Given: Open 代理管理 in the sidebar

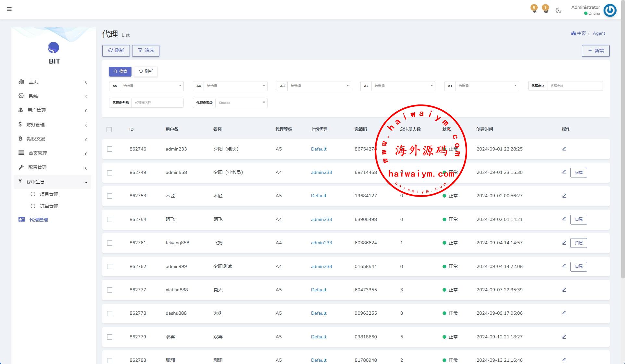Looking at the screenshot, I should [38, 220].
